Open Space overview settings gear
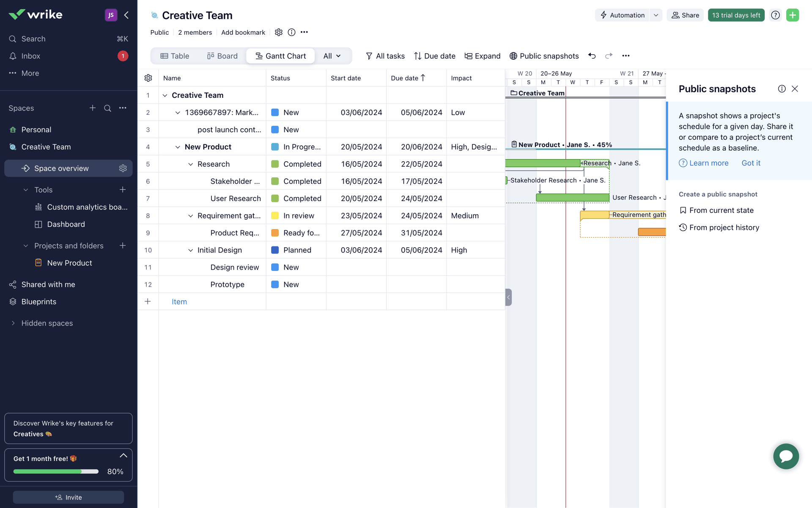Image resolution: width=812 pixels, height=508 pixels. coord(123,168)
